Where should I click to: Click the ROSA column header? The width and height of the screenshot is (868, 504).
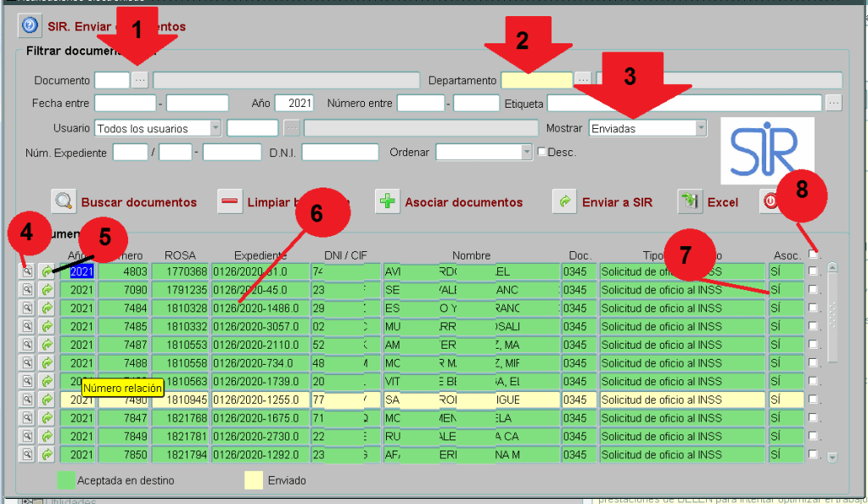(180, 255)
